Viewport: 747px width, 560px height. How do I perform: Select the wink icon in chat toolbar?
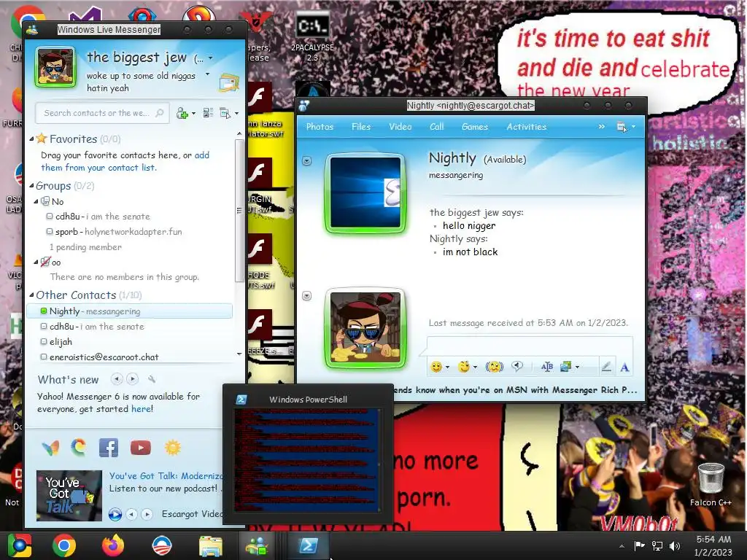(x=463, y=367)
